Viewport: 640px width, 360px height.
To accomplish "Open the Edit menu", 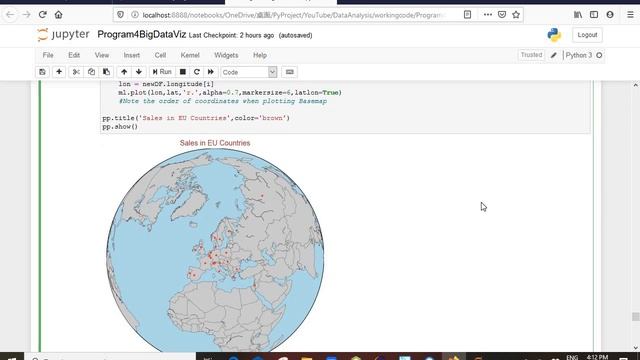I will pyautogui.click(x=74, y=55).
